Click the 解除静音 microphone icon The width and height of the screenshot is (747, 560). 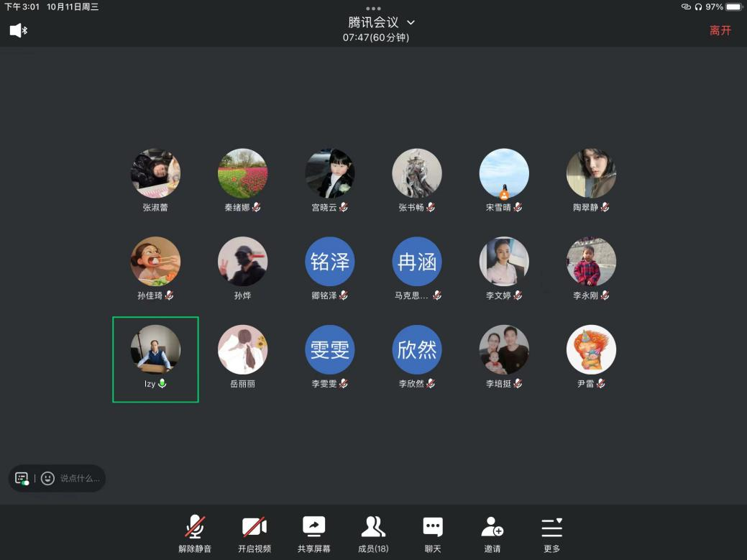[195, 528]
